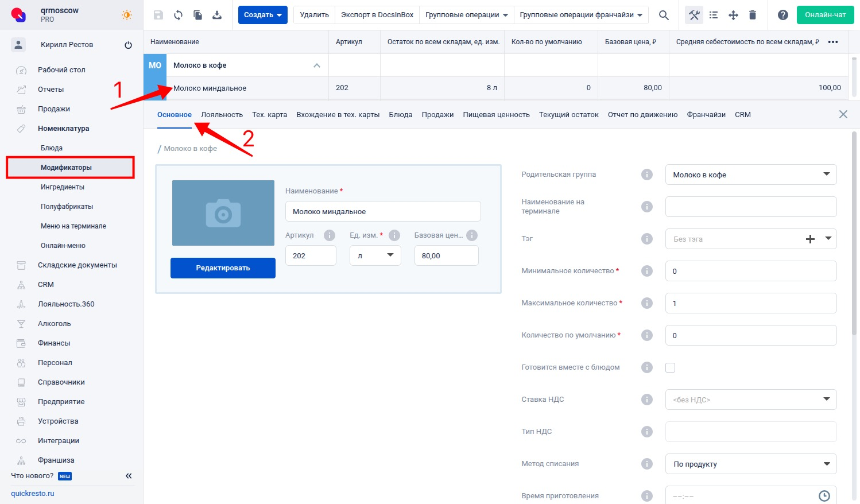
Task: Click the refresh icon in toolbar
Action: pos(178,15)
